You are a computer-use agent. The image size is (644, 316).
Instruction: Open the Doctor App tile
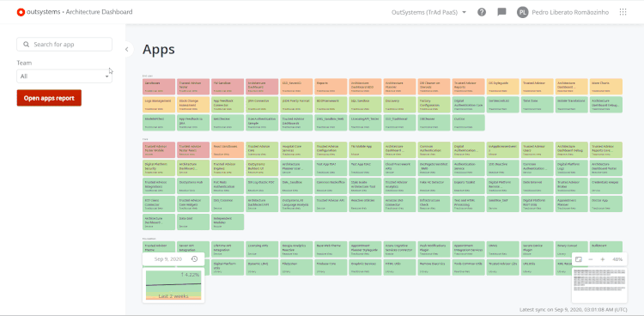(606, 204)
